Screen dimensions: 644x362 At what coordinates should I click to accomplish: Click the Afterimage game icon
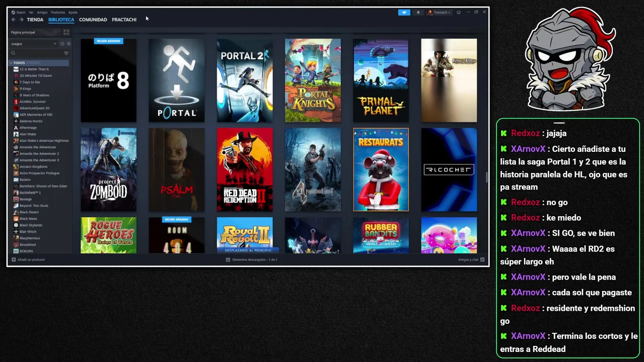coord(16,128)
